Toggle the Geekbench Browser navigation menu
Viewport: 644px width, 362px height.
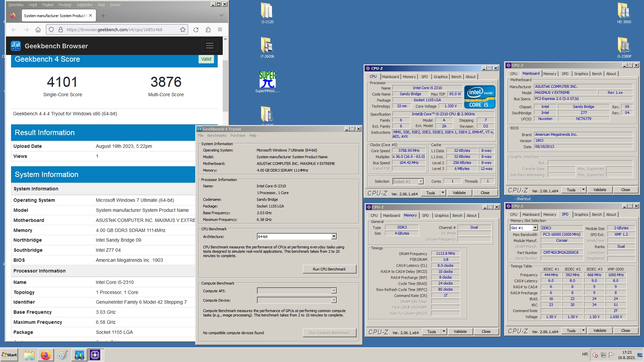point(210,46)
